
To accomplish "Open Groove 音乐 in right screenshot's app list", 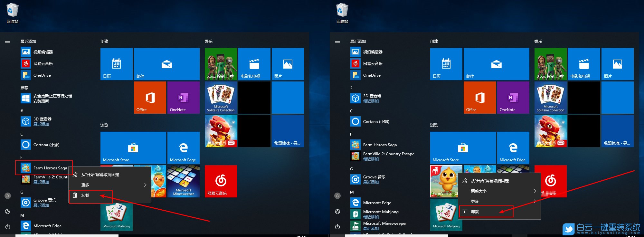I will pos(368,179).
